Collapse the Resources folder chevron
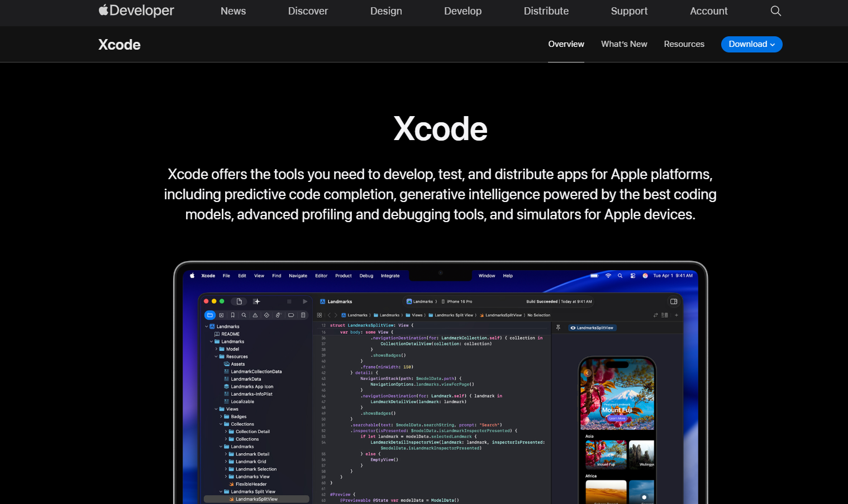Image resolution: width=848 pixels, height=504 pixels. pyautogui.click(x=216, y=357)
